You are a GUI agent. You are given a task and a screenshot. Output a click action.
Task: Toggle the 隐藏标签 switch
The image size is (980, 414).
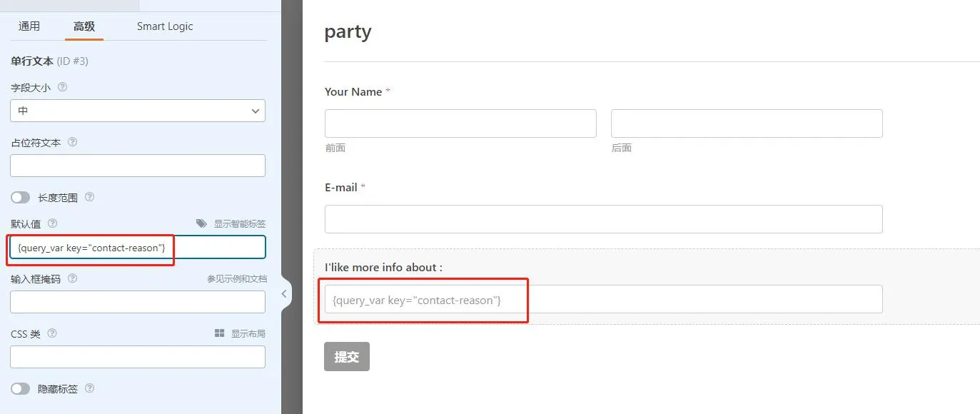[x=21, y=388]
